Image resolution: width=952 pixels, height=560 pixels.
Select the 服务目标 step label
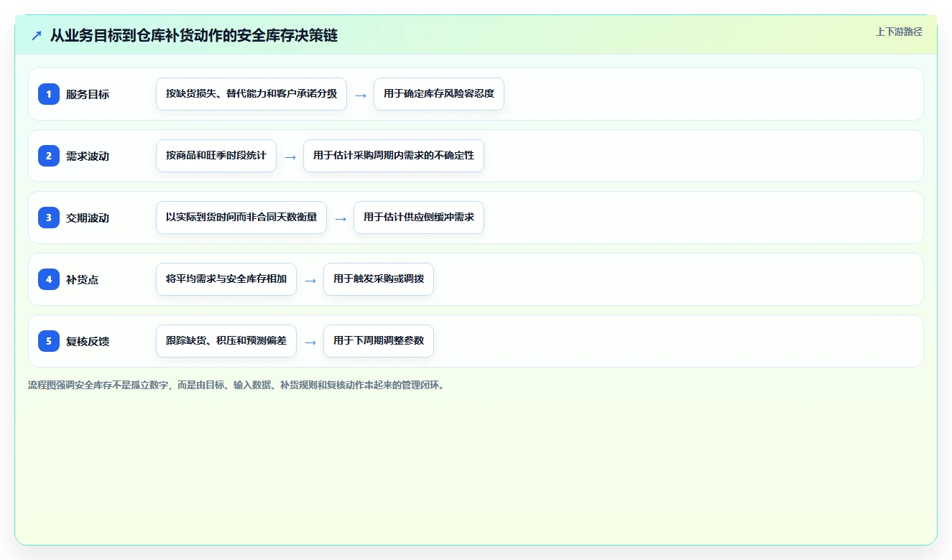[x=88, y=94]
